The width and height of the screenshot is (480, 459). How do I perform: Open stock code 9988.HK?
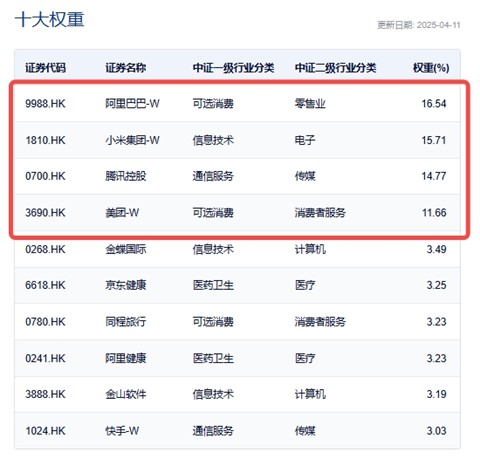tap(45, 104)
